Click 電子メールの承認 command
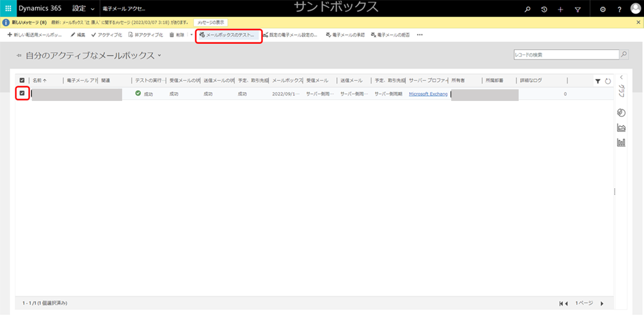The width and height of the screenshot is (644, 315). click(345, 35)
